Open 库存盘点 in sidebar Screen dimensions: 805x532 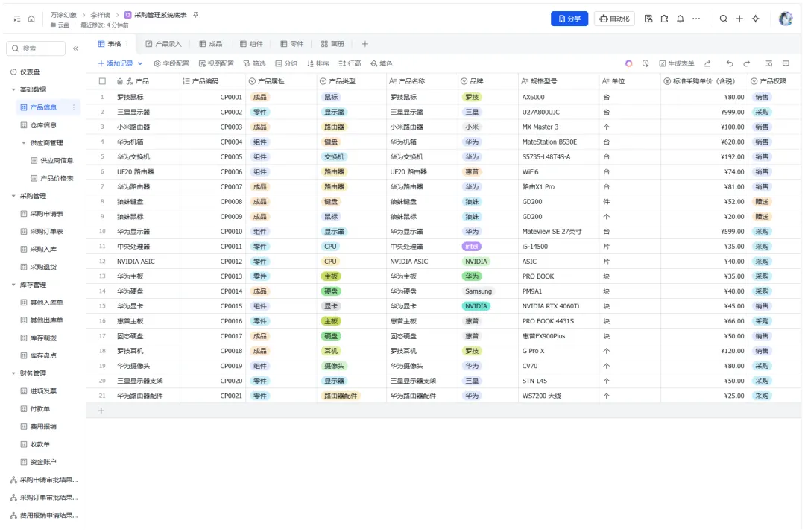tap(39, 356)
